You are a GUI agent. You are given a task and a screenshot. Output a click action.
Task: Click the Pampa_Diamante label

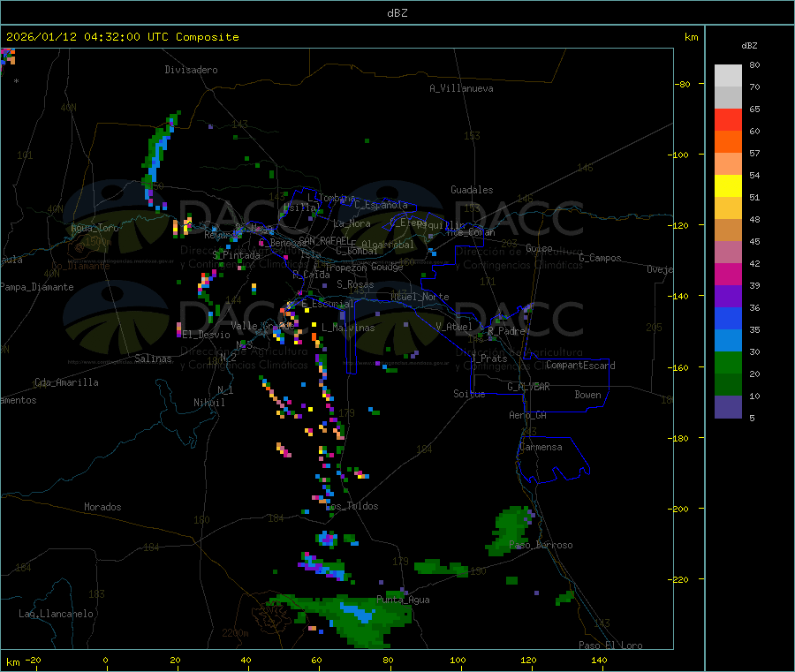(x=37, y=287)
